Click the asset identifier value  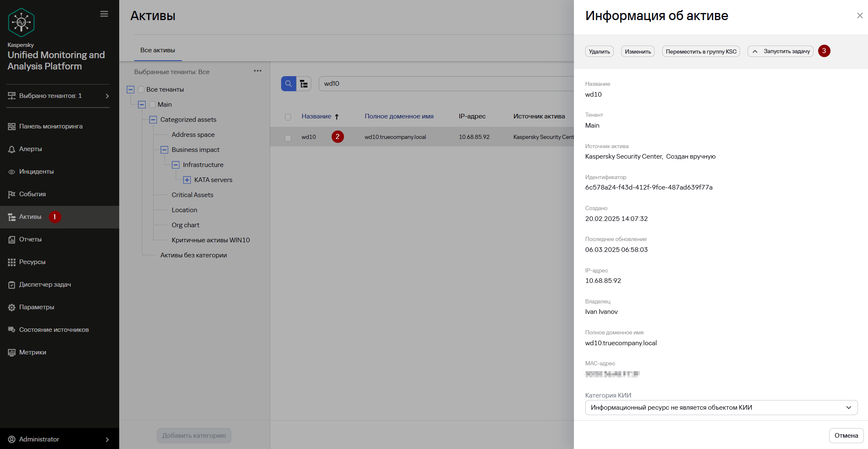(649, 187)
